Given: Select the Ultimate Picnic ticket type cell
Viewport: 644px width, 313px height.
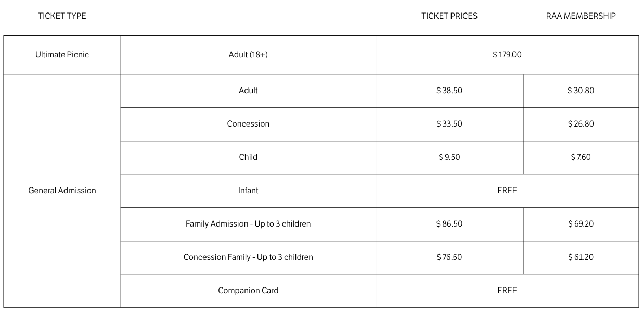Looking at the screenshot, I should coord(62,55).
